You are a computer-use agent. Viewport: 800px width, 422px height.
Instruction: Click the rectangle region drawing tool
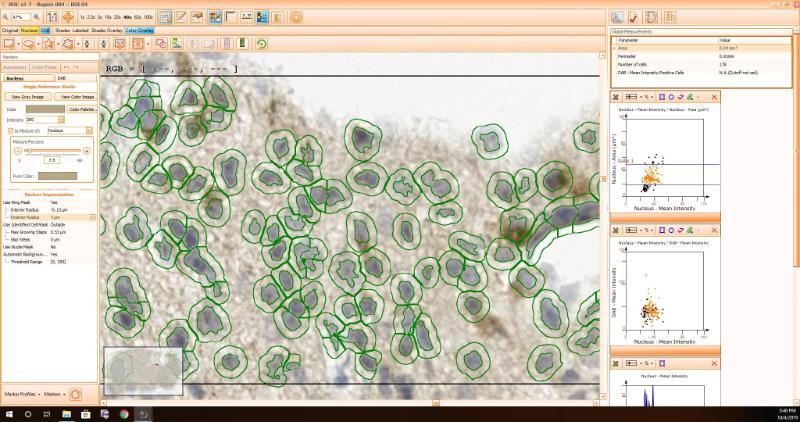coord(8,44)
